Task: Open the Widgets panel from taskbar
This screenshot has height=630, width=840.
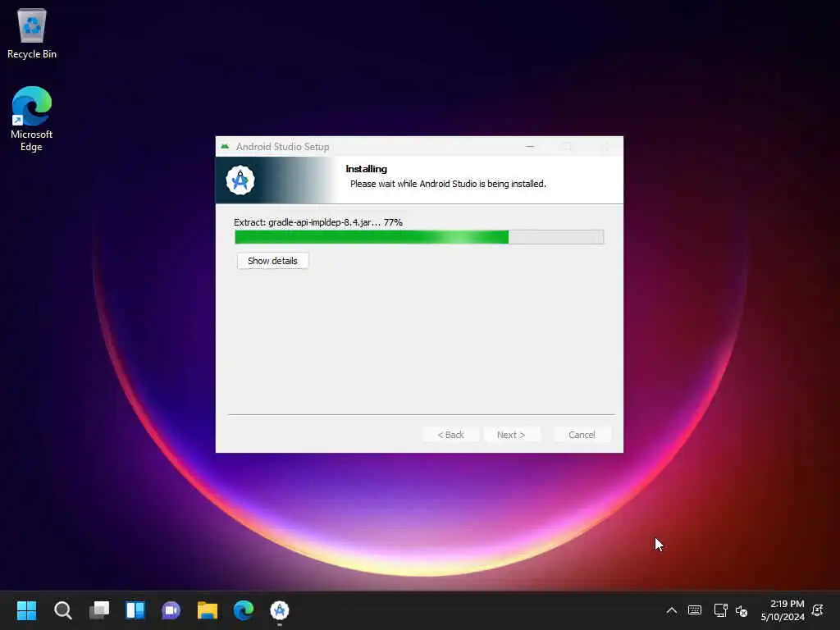Action: tap(135, 610)
